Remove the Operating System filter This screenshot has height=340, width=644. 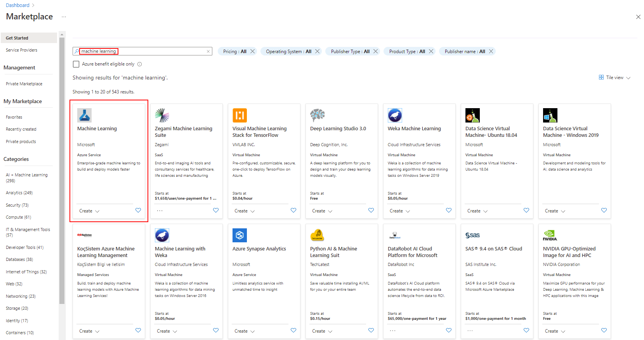coord(318,51)
